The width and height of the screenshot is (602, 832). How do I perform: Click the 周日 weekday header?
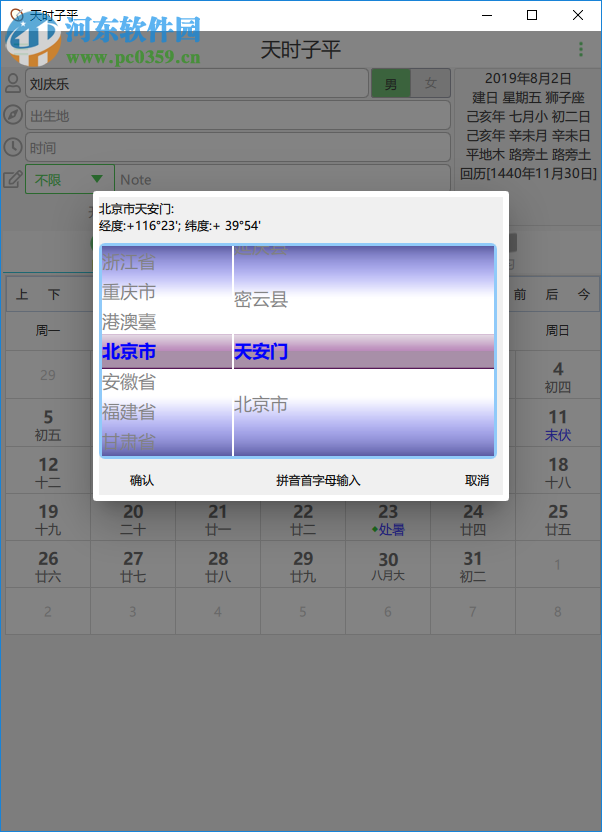click(x=558, y=331)
